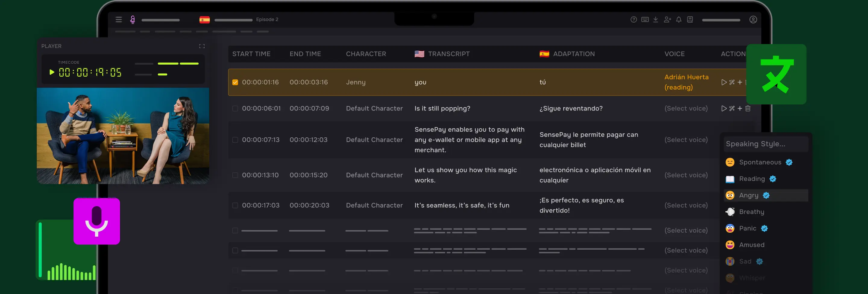
Task: Click the Episode 2 label
Action: [267, 20]
